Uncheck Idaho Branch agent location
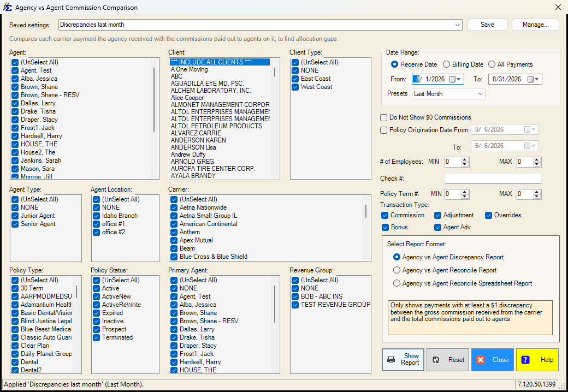The height and width of the screenshot is (392, 568). point(96,216)
